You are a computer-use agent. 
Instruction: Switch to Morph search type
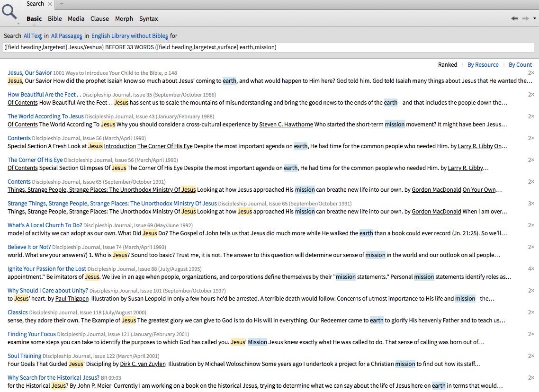tap(124, 19)
